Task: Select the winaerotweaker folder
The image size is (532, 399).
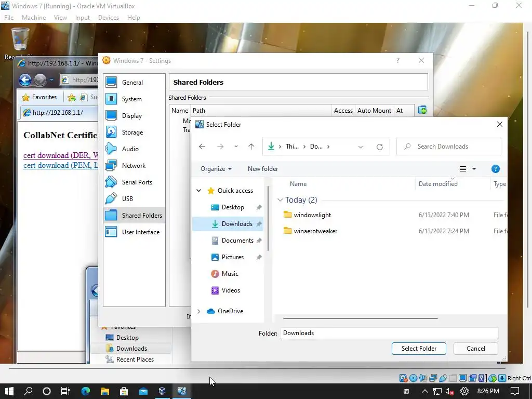Action: click(x=315, y=231)
